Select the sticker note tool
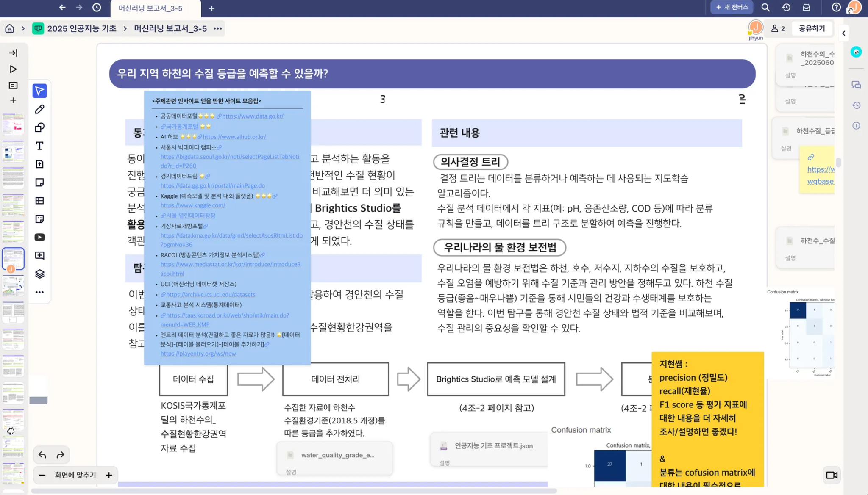The height and width of the screenshot is (495, 868). [x=39, y=219]
